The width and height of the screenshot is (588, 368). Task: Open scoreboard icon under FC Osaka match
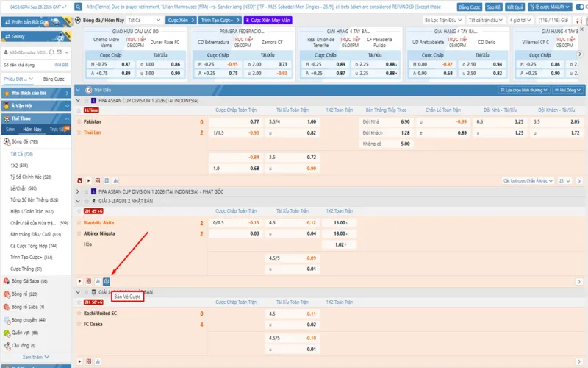coord(89,361)
